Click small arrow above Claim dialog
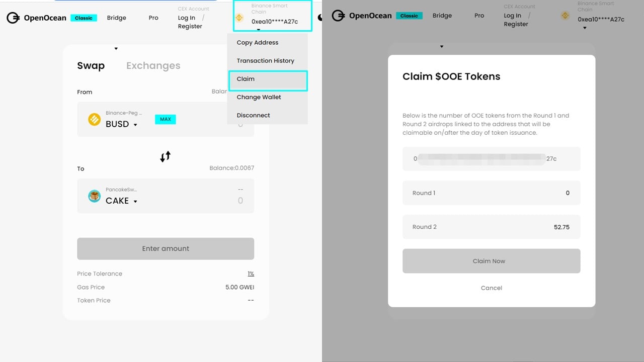This screenshot has width=644, height=362. coord(442,47)
